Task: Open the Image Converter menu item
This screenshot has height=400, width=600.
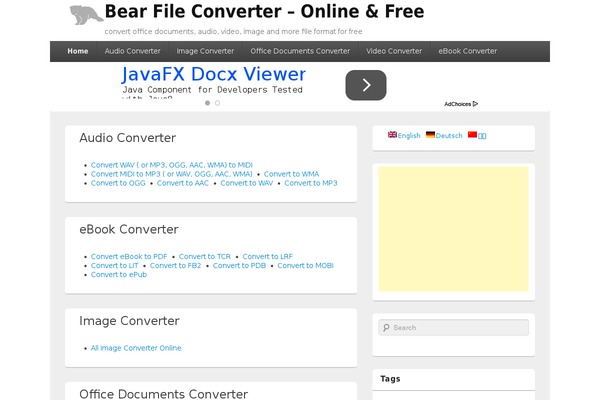Action: pyautogui.click(x=205, y=51)
